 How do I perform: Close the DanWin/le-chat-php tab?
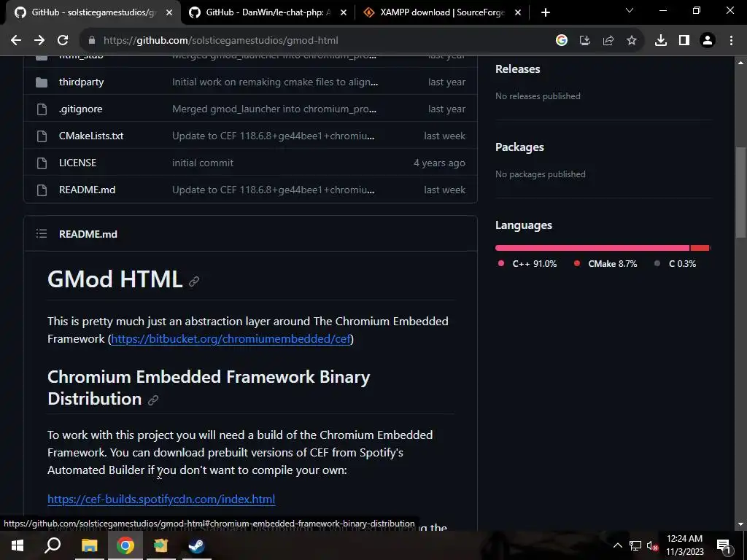tap(344, 12)
